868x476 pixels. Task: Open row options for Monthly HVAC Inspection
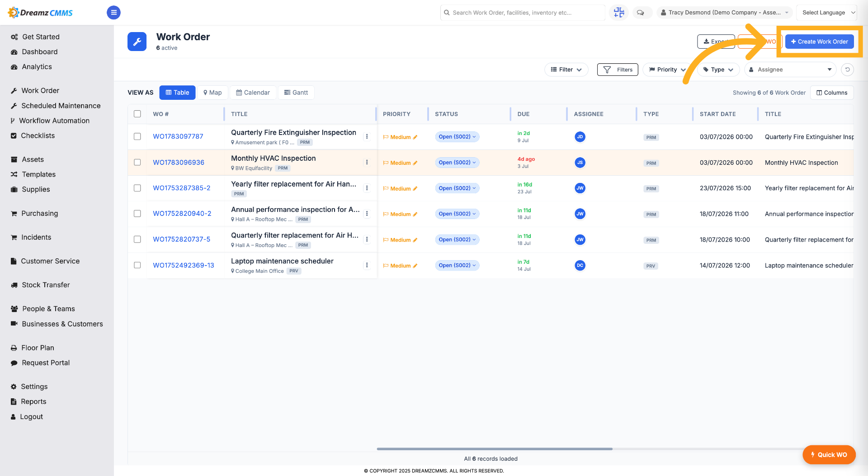point(367,162)
